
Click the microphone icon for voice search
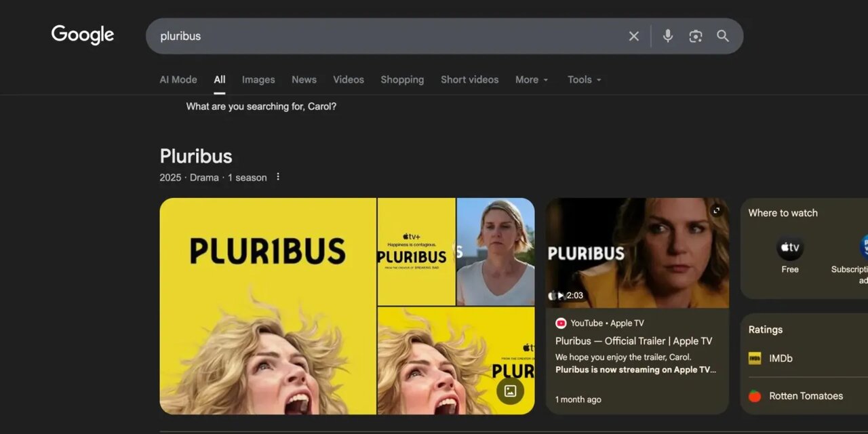click(667, 36)
